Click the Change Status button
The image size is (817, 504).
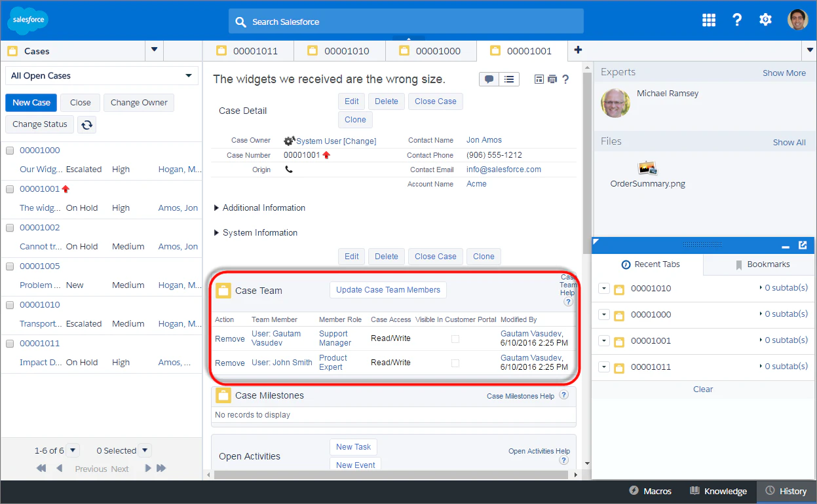click(39, 124)
